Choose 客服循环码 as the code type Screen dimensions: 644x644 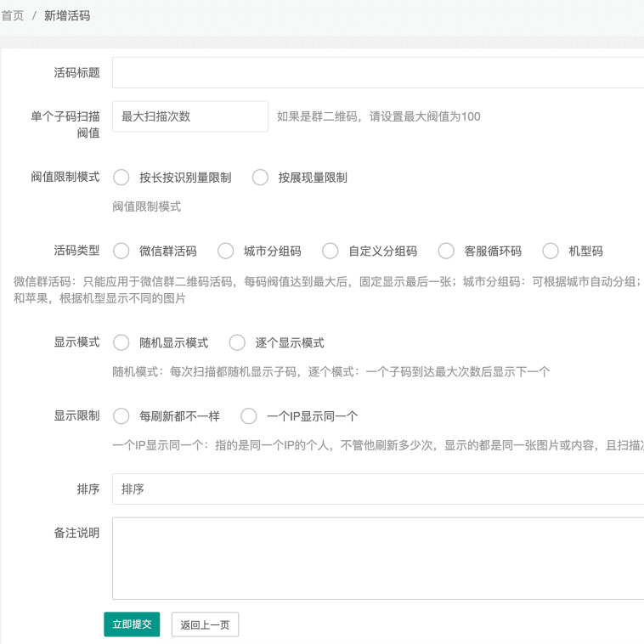click(x=446, y=251)
